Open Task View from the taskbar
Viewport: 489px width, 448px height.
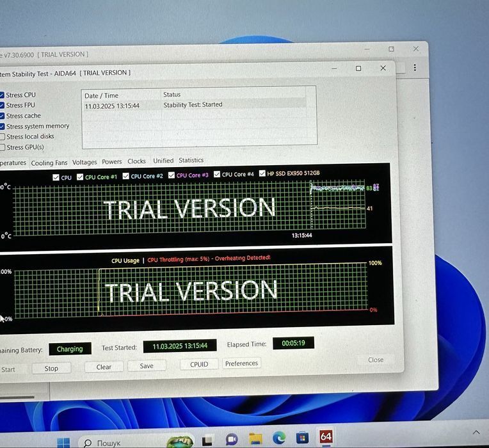(x=207, y=440)
